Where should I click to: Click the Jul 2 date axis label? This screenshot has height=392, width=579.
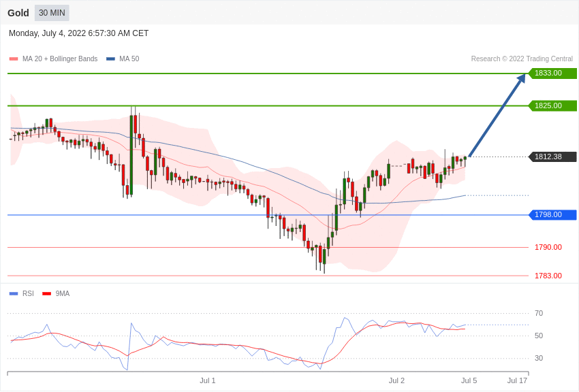tap(396, 380)
